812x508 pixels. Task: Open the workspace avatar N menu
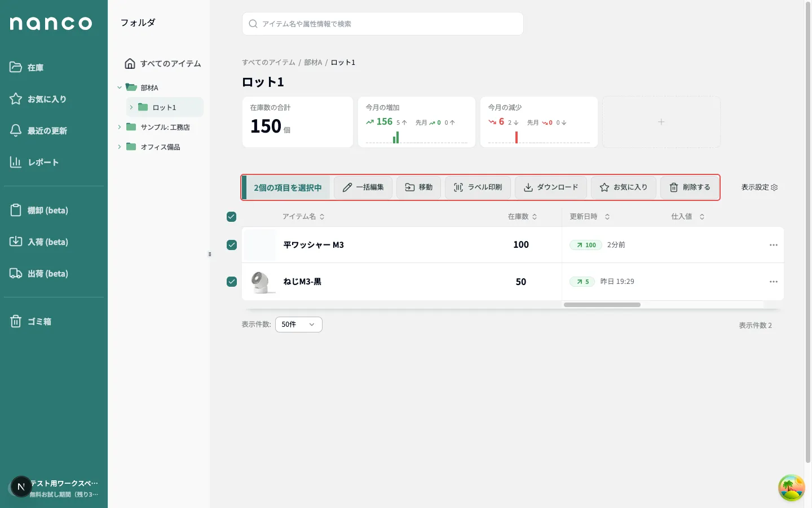tap(21, 487)
